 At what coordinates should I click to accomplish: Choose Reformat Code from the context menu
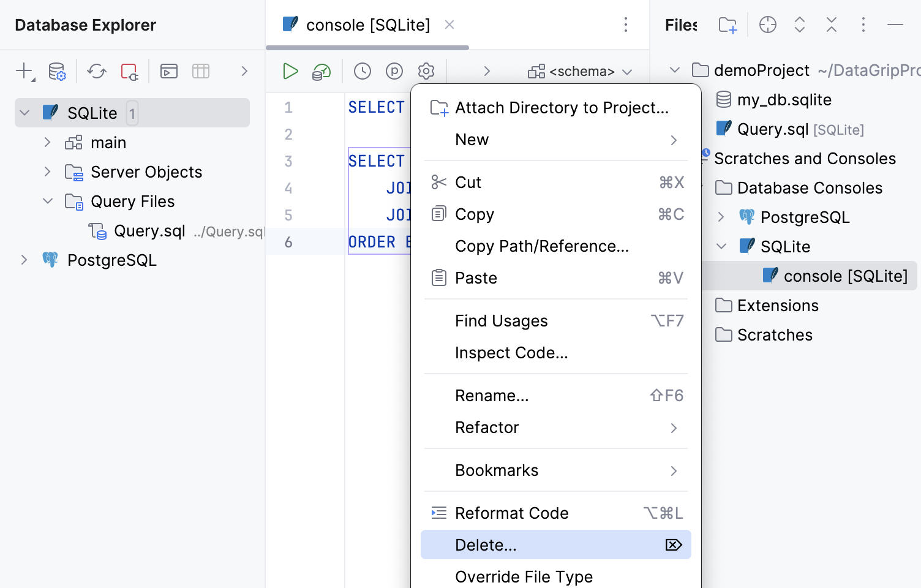click(512, 513)
